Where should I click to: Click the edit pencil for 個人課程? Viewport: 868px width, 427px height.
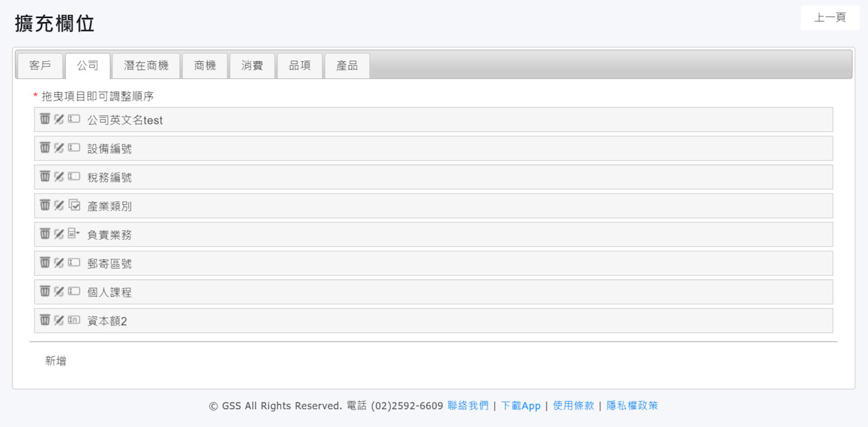coord(59,291)
